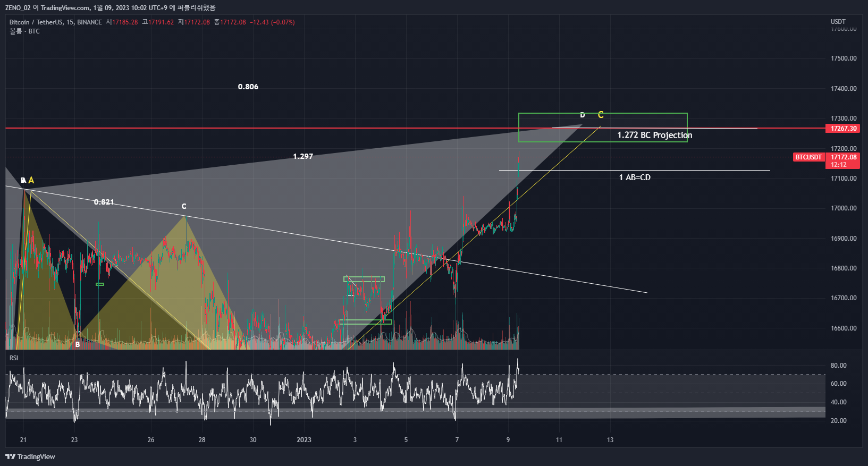Select the 12:12 candle countdown timer
This screenshot has height=466, width=868.
point(839,165)
